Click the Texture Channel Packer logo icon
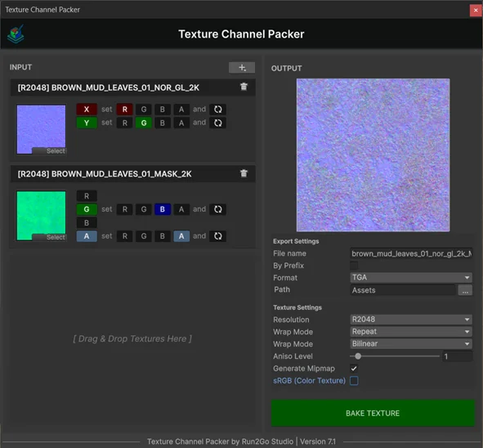Image resolution: width=483 pixels, height=448 pixels. point(16,34)
